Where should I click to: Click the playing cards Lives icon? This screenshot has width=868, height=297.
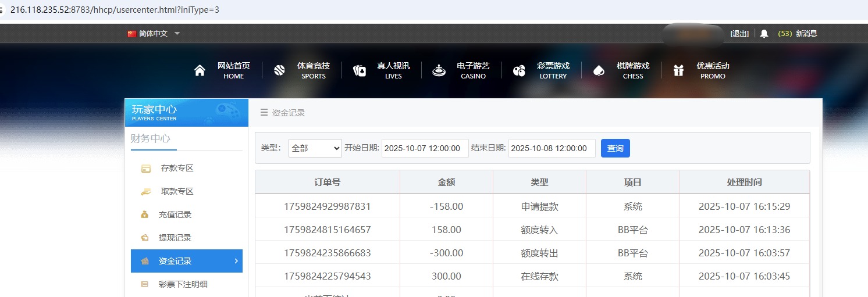coord(360,71)
